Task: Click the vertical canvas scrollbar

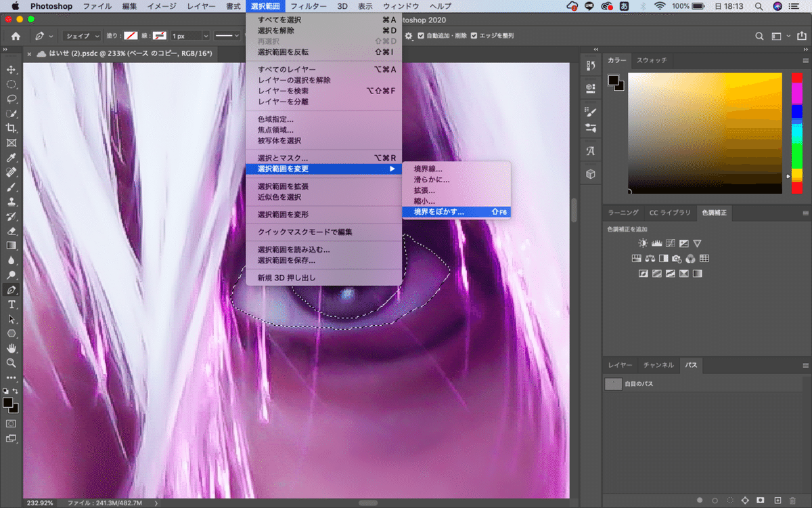Action: pos(574,210)
